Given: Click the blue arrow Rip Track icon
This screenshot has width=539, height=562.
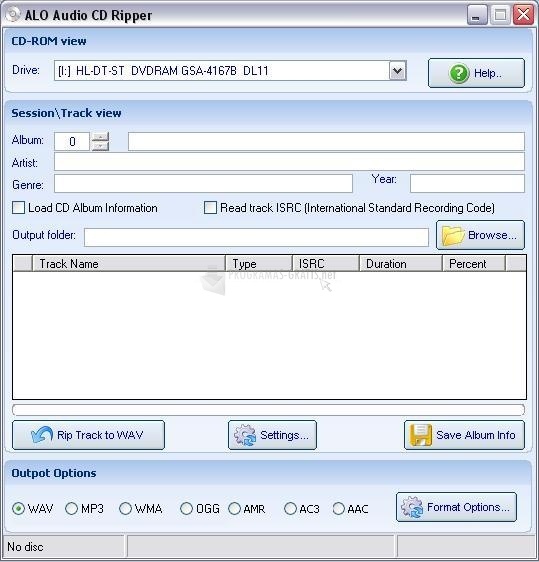Looking at the screenshot, I should click(x=42, y=434).
